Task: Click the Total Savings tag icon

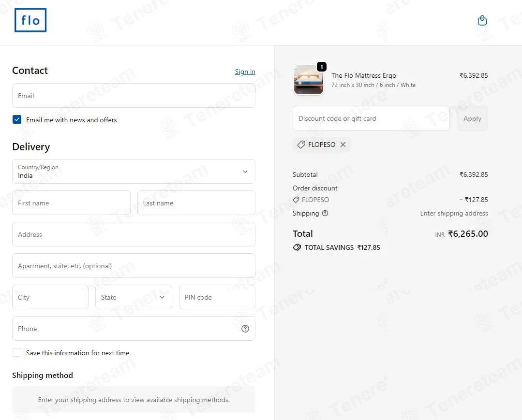Action: 297,247
